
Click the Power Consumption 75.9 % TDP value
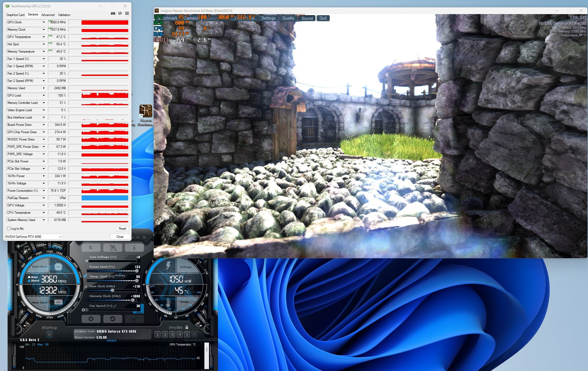[57, 191]
